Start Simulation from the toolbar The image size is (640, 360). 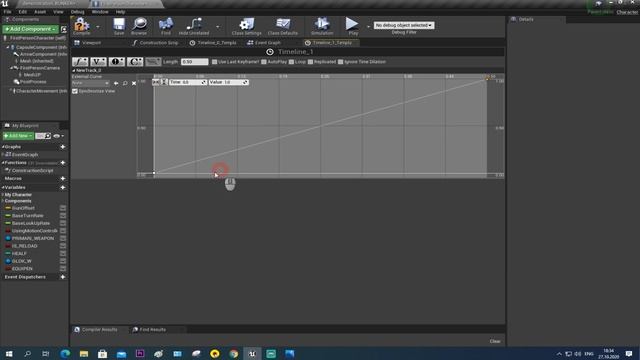322,26
